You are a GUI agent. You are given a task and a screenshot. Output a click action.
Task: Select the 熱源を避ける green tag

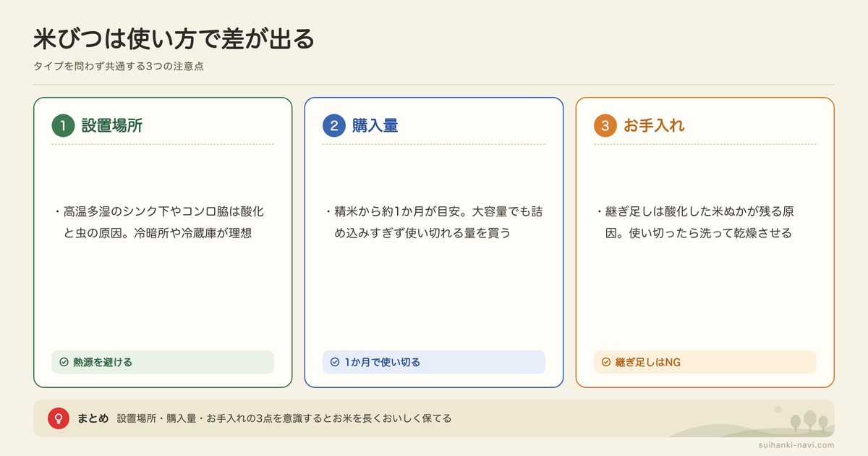(163, 362)
